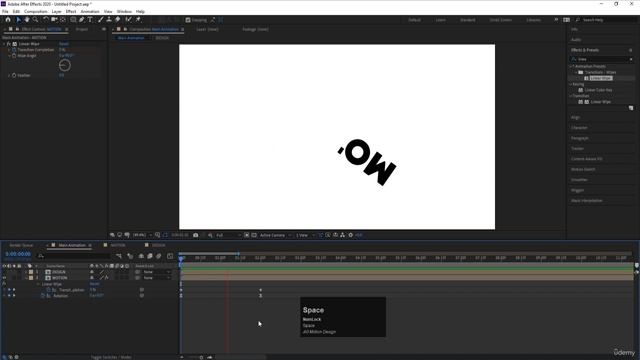Toggle Feather stopwatch in Effect Controls
This screenshot has height=360, width=640.
[x=14, y=75]
